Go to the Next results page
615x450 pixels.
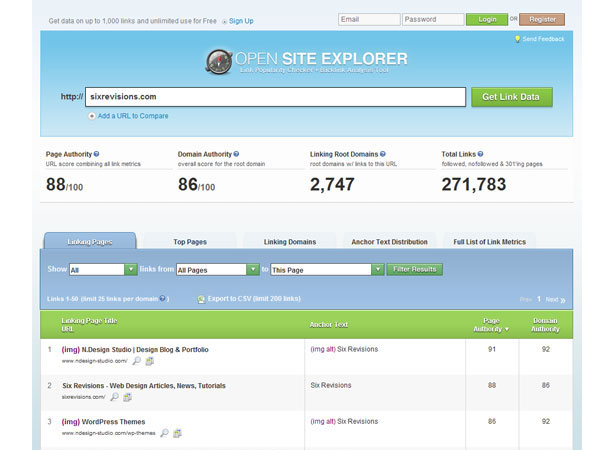tap(555, 300)
